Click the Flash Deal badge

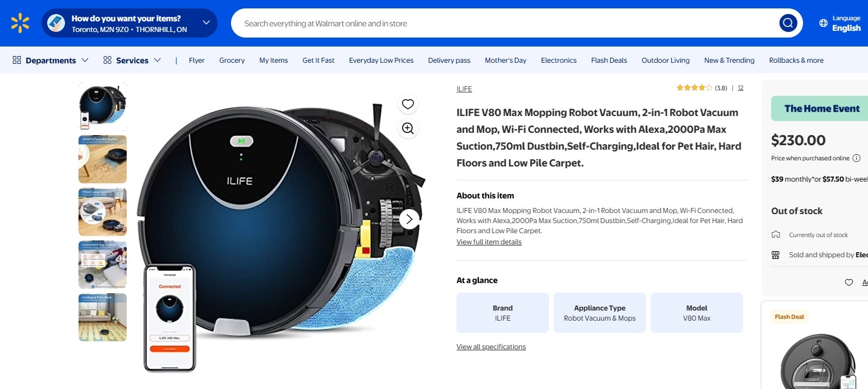789,317
